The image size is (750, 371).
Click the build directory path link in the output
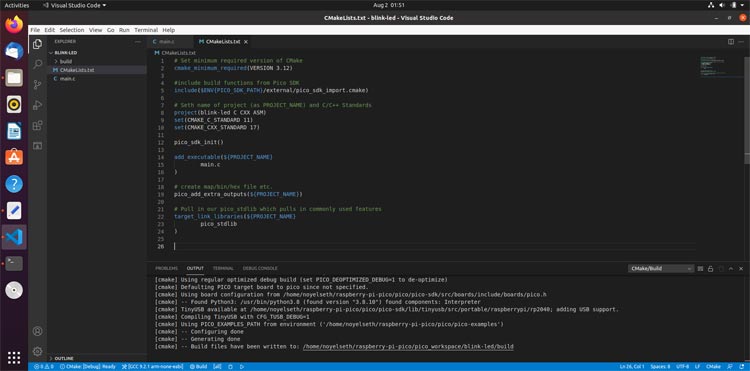[x=408, y=346]
